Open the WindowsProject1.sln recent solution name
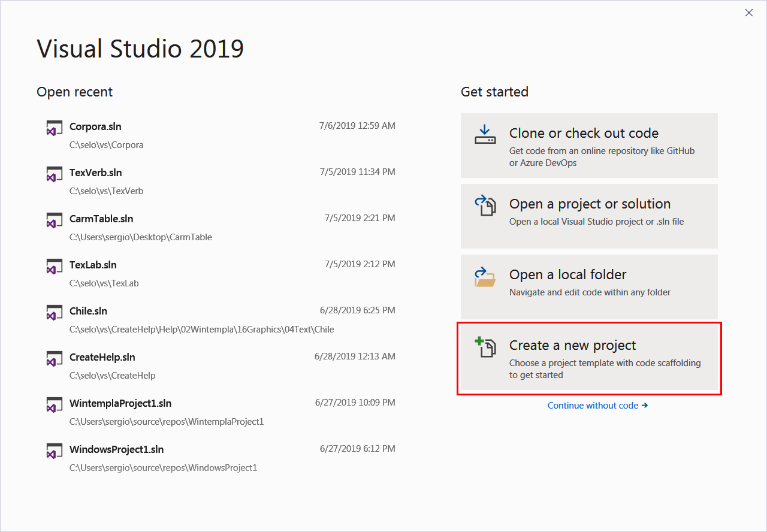Viewport: 767px width, 532px height. pos(116,449)
